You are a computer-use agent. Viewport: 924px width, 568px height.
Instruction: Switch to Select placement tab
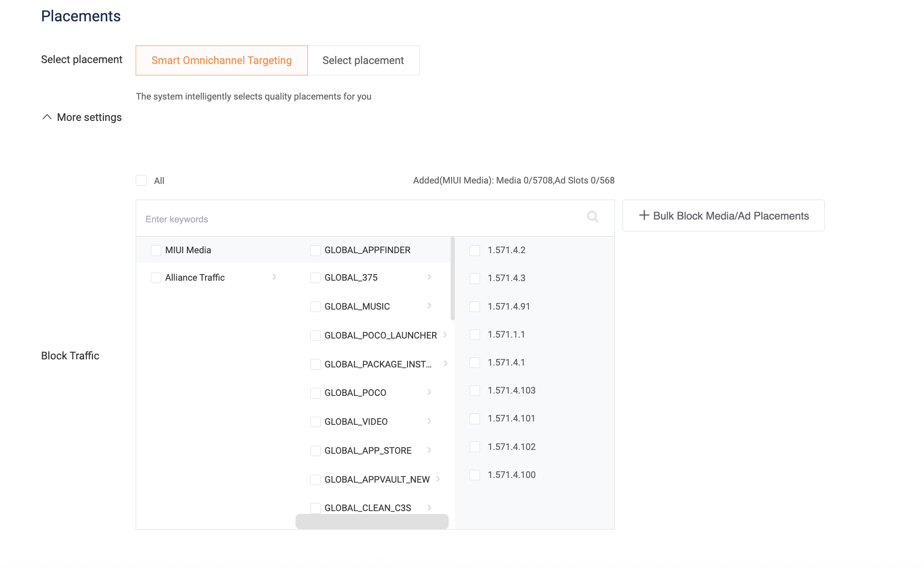pos(363,60)
